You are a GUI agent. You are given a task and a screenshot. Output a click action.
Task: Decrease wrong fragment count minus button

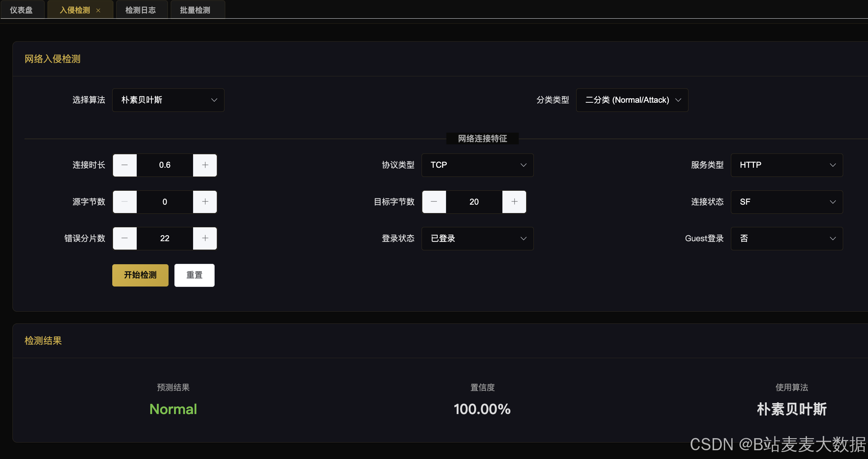click(125, 238)
